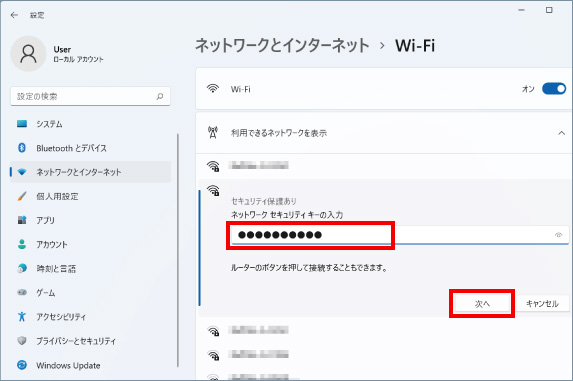Maximize the settings window
Image resolution: width=573 pixels, height=381 pixels.
(x=549, y=10)
